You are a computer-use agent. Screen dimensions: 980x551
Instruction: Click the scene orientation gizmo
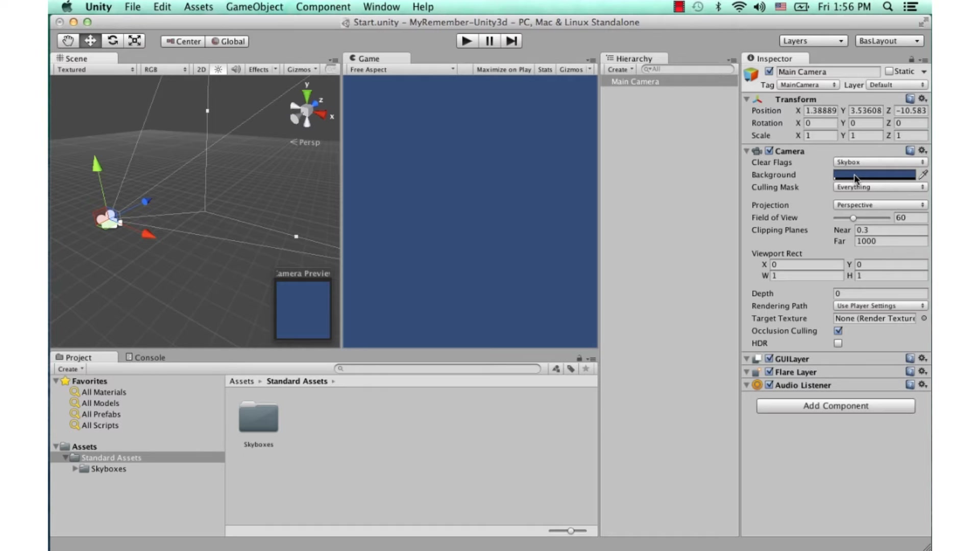pos(308,110)
